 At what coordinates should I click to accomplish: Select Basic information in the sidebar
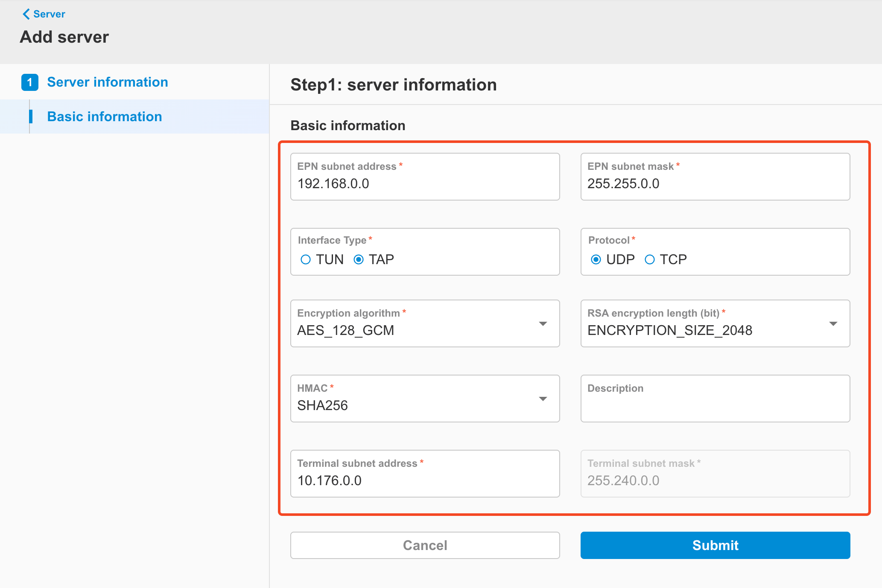pyautogui.click(x=104, y=116)
